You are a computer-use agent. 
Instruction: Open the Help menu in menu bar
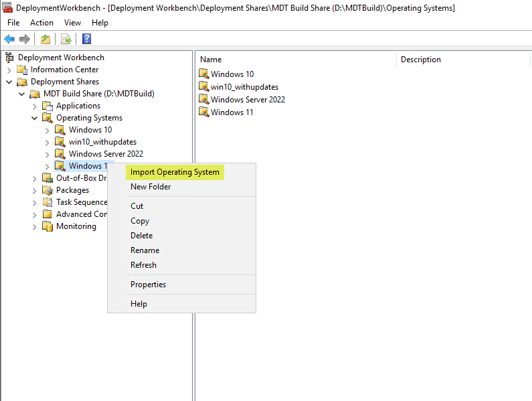[x=100, y=23]
